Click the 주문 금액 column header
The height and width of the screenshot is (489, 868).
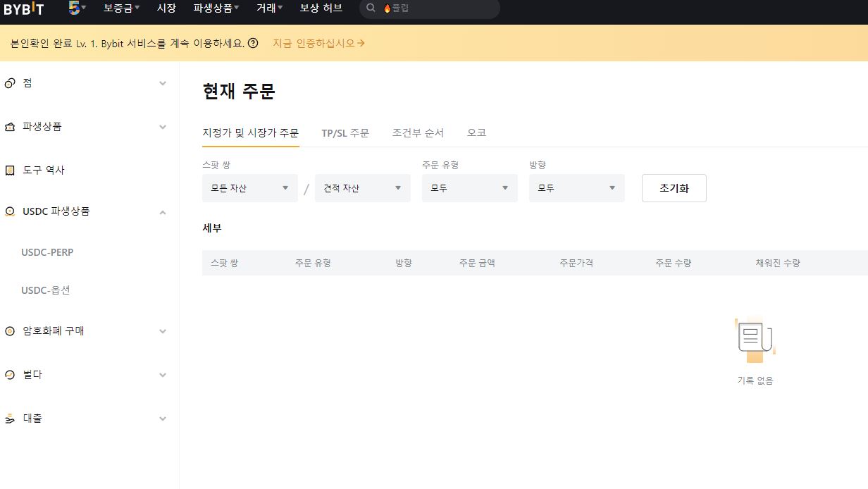click(477, 263)
